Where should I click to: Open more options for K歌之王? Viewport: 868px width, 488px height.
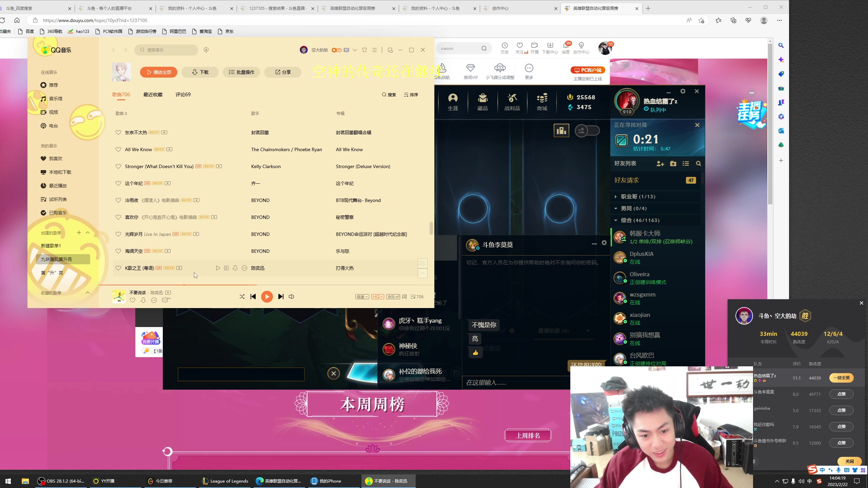(244, 268)
